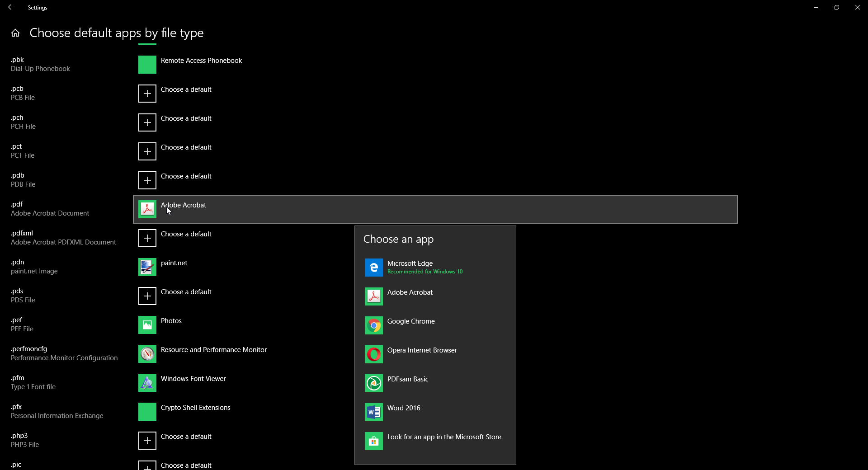Click plus icon for .php3 file type
The height and width of the screenshot is (470, 868).
(147, 441)
